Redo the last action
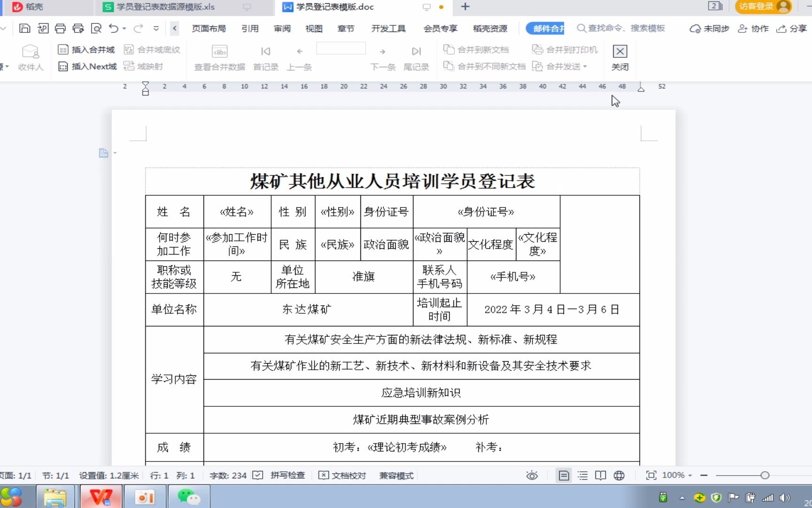This screenshot has height=508, width=812. (x=138, y=28)
